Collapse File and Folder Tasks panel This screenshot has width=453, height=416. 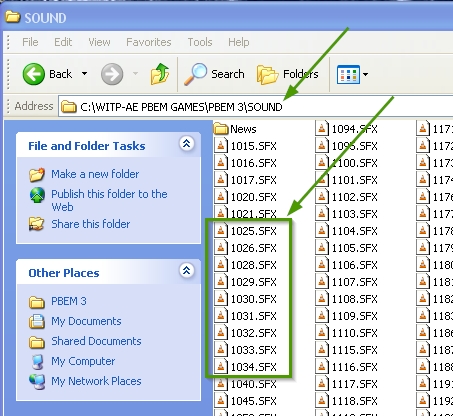(x=186, y=144)
